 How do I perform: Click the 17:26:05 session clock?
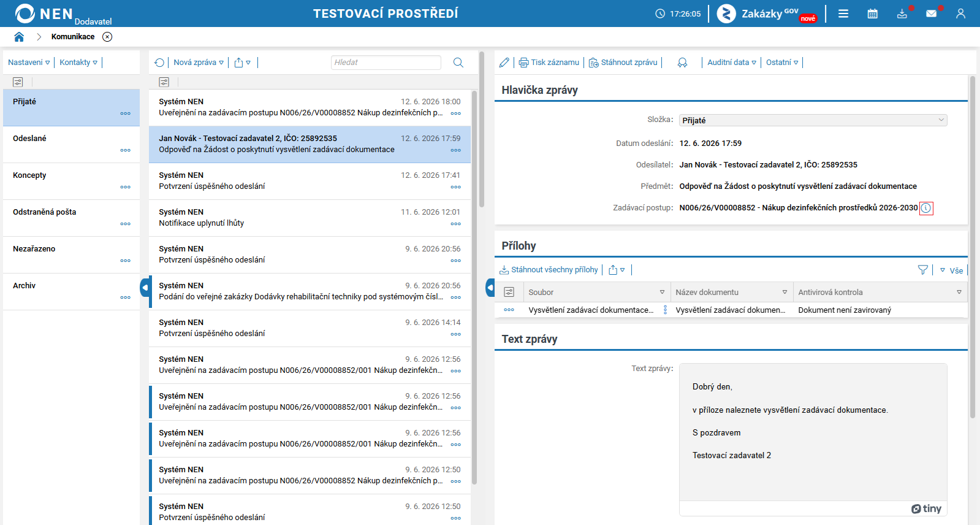coord(678,13)
